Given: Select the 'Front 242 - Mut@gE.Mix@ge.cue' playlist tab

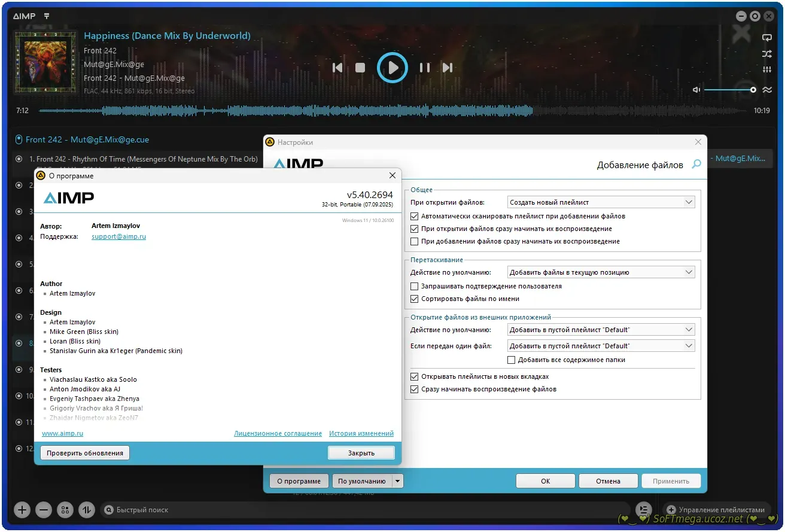Looking at the screenshot, I should click(87, 139).
